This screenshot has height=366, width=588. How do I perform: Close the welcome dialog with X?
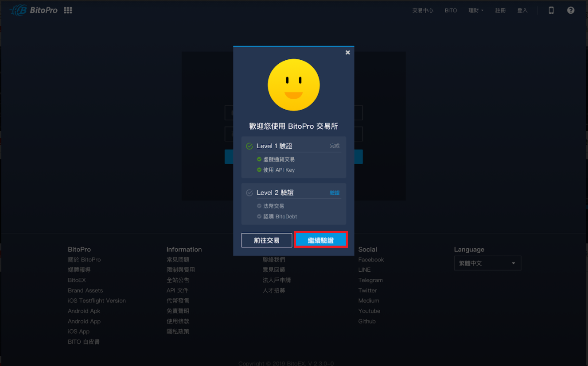pyautogui.click(x=348, y=52)
